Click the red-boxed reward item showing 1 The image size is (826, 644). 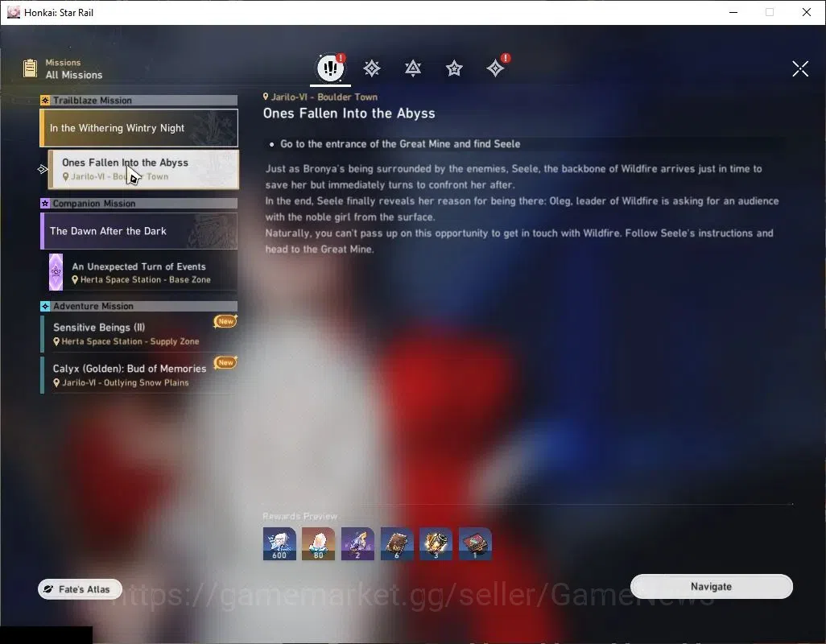475,544
